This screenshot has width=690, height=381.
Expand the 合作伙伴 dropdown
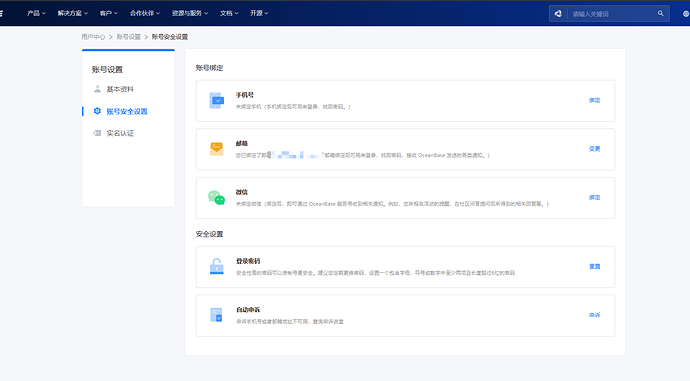pyautogui.click(x=145, y=13)
